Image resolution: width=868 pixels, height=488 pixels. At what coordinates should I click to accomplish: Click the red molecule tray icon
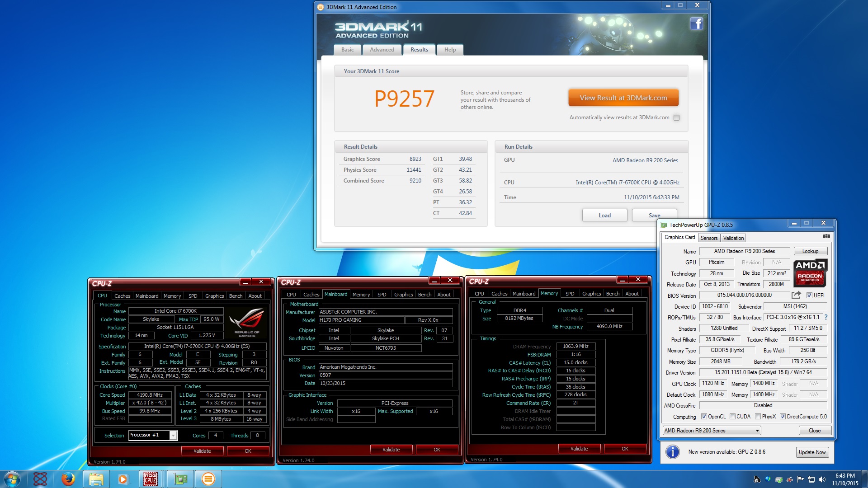(789, 479)
